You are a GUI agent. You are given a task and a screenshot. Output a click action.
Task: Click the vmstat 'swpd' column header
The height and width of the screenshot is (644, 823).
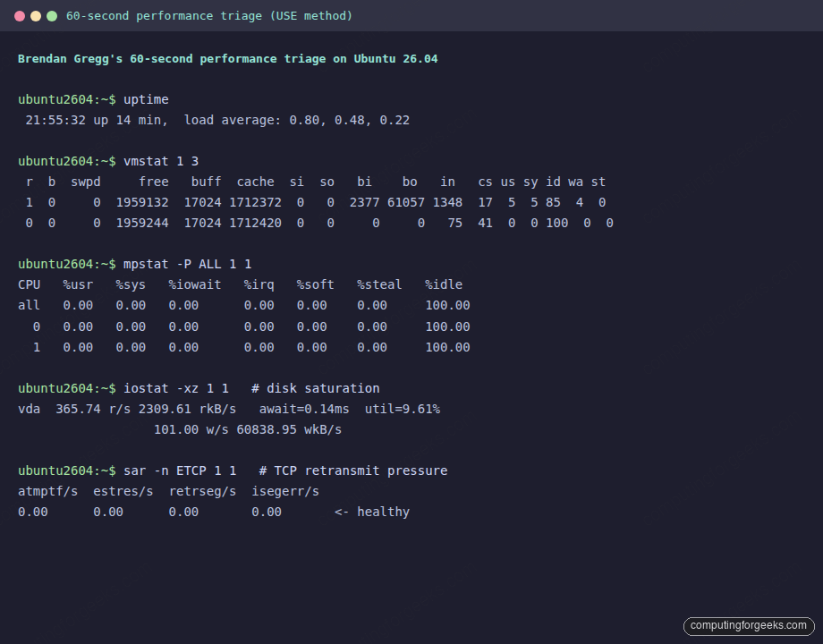[x=86, y=182]
